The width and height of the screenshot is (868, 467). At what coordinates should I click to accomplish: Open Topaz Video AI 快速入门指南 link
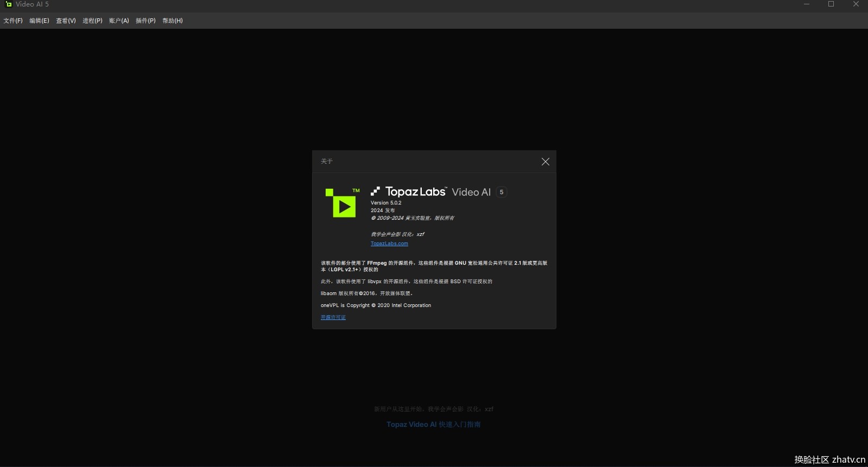pos(433,424)
